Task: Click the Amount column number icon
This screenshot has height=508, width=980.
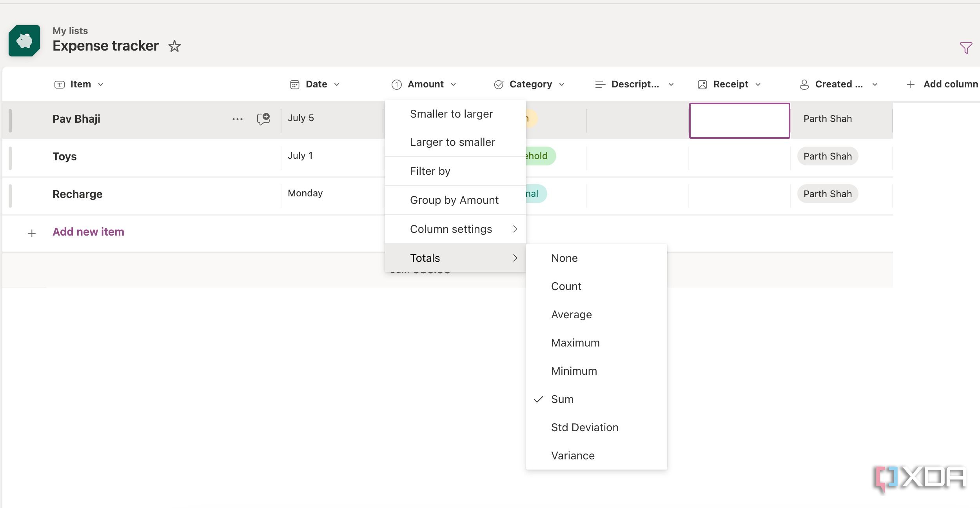Action: 397,84
